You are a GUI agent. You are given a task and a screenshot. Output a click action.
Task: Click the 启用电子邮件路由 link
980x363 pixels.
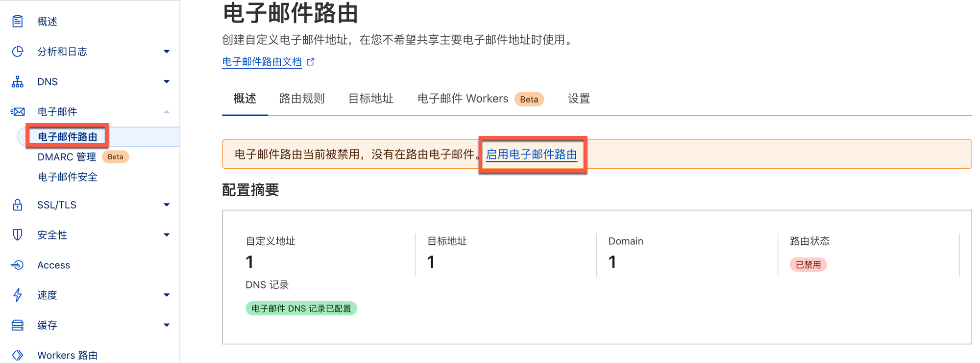click(531, 155)
